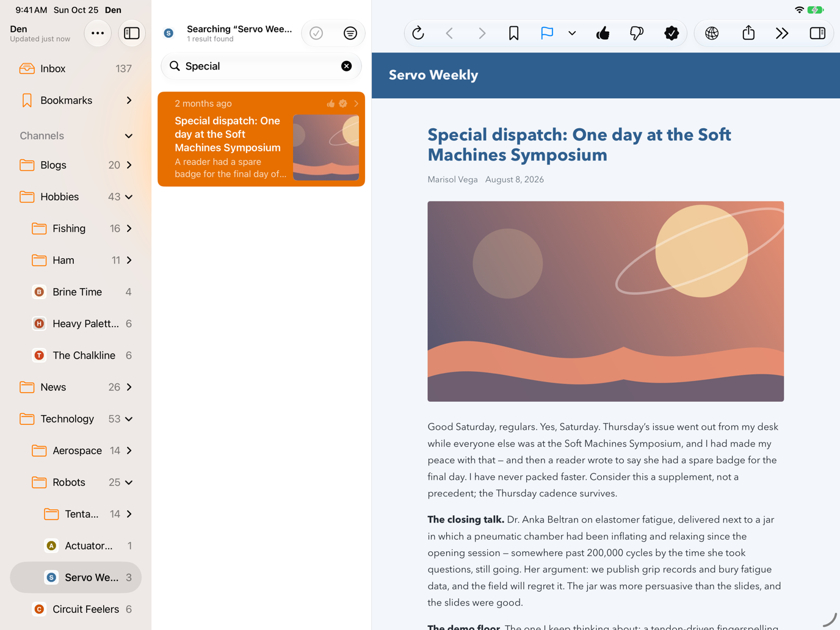This screenshot has height=630, width=840.
Task: Clear the Special search text
Action: click(x=346, y=66)
